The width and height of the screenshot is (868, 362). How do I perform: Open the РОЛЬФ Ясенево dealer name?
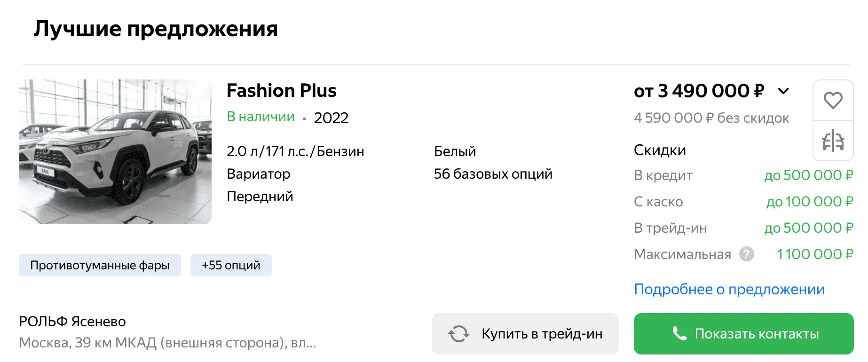click(x=72, y=322)
